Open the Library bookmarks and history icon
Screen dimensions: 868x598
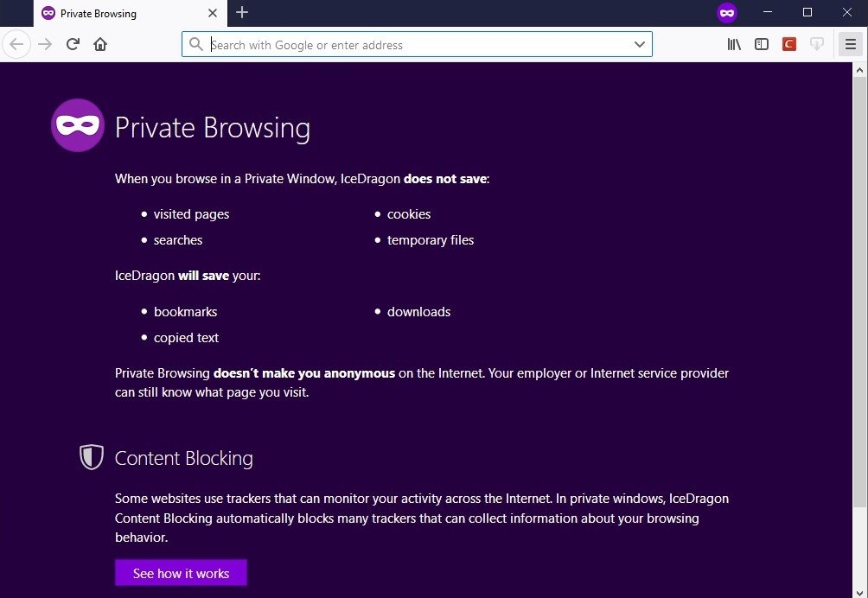pos(734,44)
